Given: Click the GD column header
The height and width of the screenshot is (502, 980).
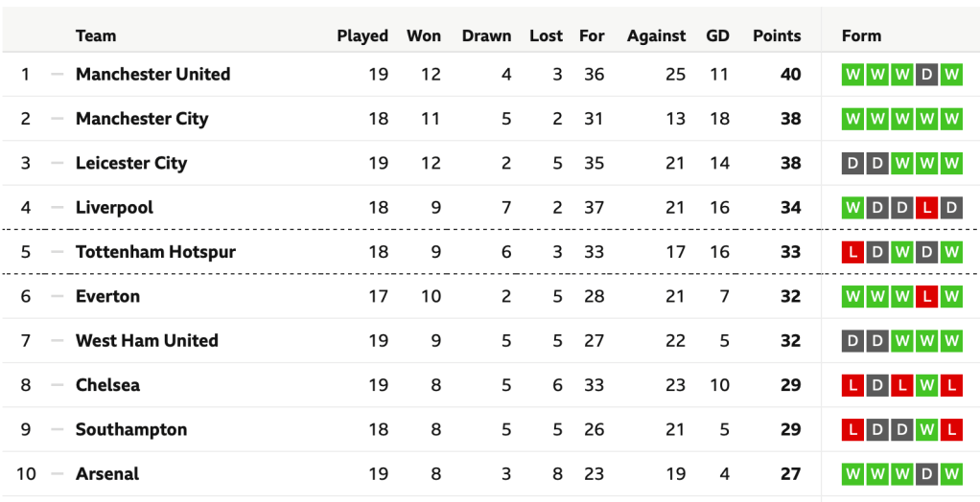Looking at the screenshot, I should [x=717, y=36].
